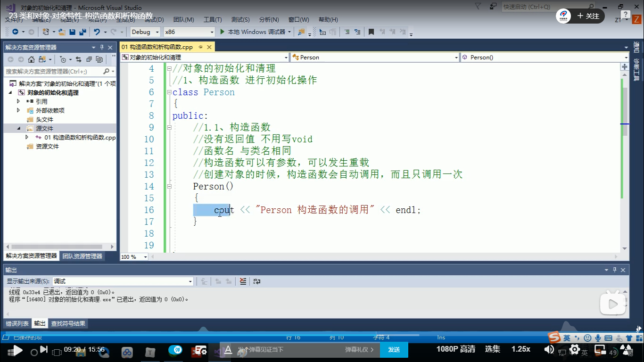Image resolution: width=644 pixels, height=362 pixels.
Task: Start the local Windows debugger
Action: pos(253,32)
